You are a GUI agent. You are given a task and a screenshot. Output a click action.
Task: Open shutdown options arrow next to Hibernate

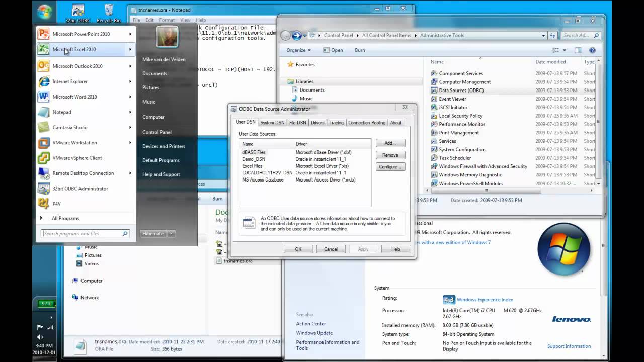click(x=171, y=233)
